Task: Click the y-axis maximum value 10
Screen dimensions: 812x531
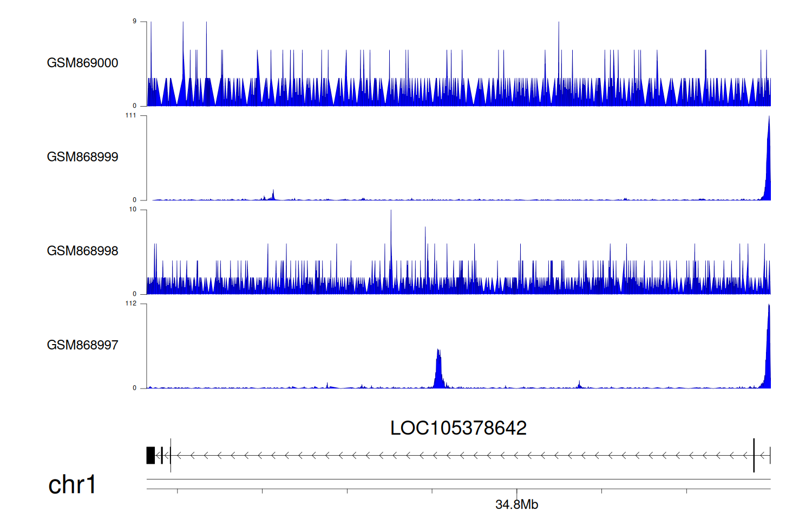Action: point(133,209)
